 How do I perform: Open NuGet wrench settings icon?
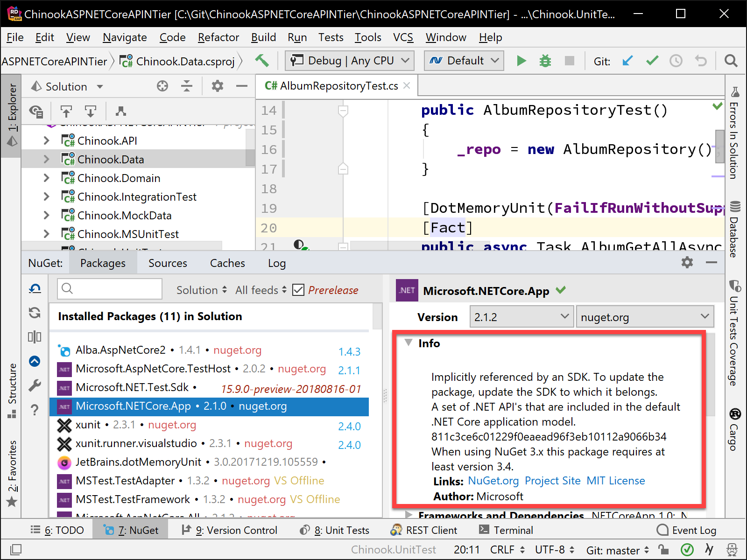click(x=35, y=385)
